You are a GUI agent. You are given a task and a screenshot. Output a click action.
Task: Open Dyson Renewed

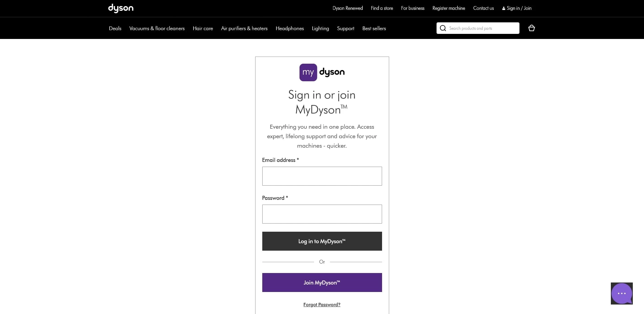coord(347,8)
